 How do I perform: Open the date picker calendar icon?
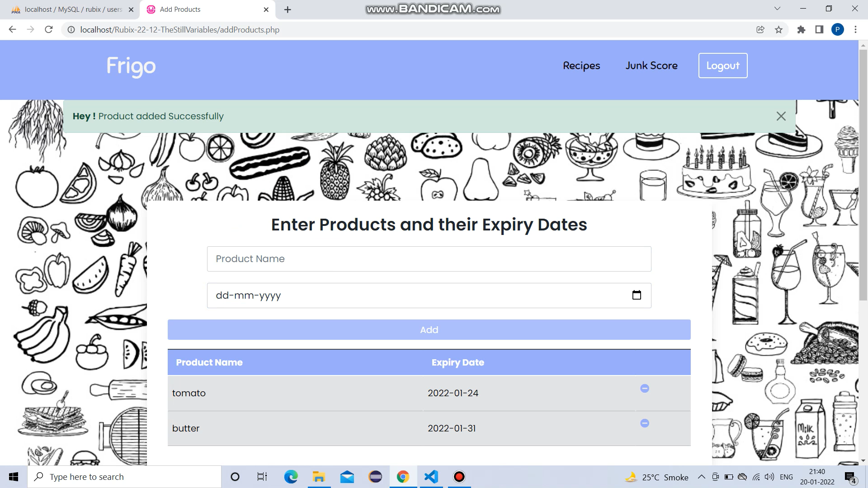pos(637,295)
